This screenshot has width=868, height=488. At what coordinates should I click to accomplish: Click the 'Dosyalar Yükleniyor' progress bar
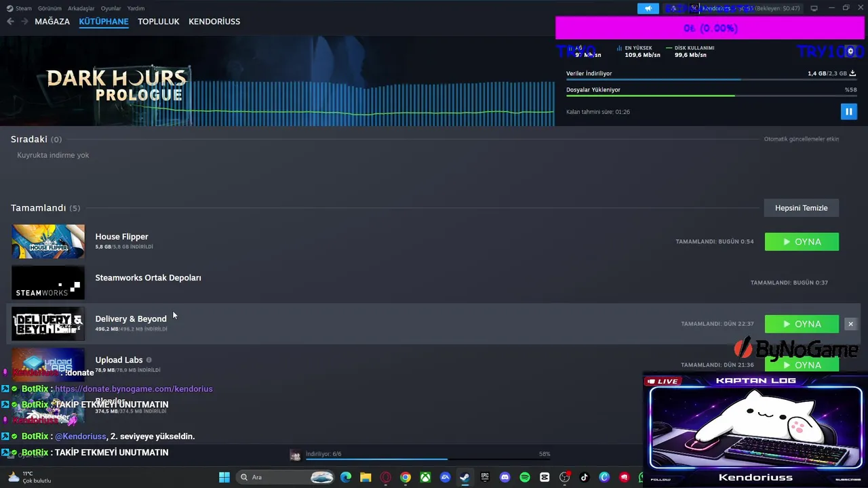pyautogui.click(x=711, y=96)
